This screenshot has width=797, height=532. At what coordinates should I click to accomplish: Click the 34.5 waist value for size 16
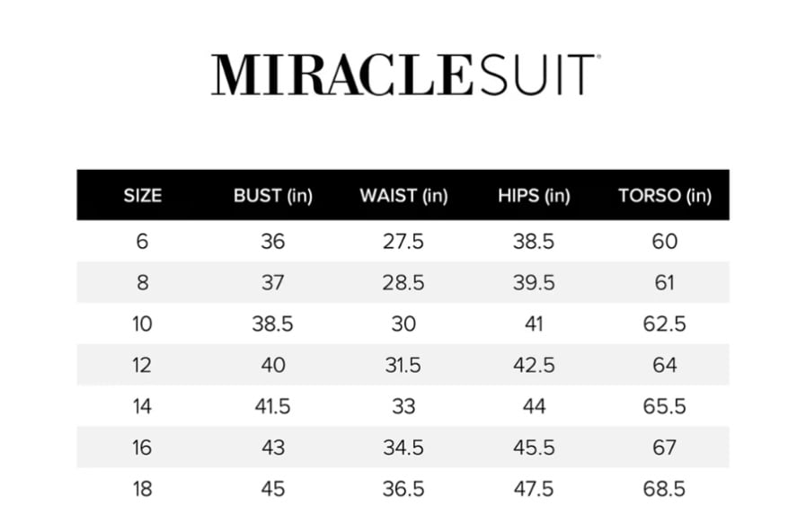pos(403,448)
